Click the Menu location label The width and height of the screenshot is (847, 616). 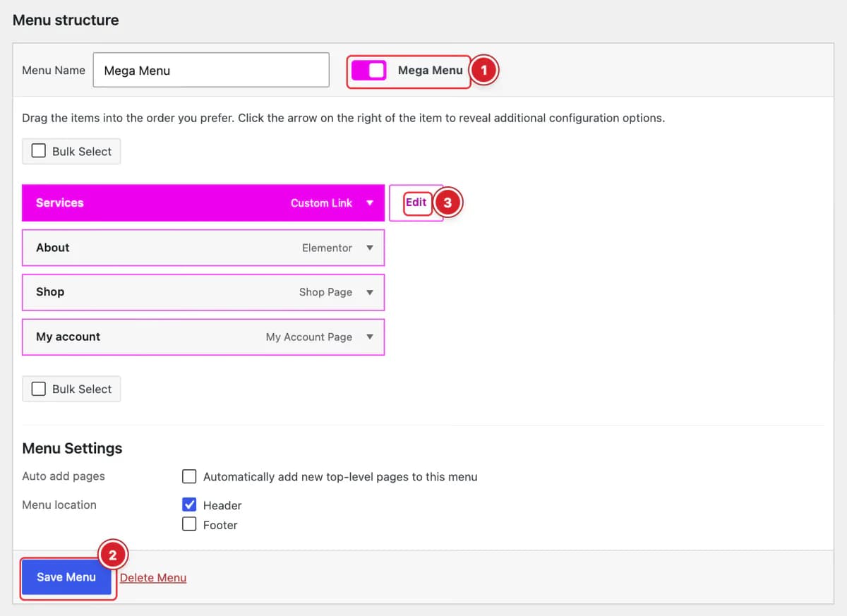59,505
